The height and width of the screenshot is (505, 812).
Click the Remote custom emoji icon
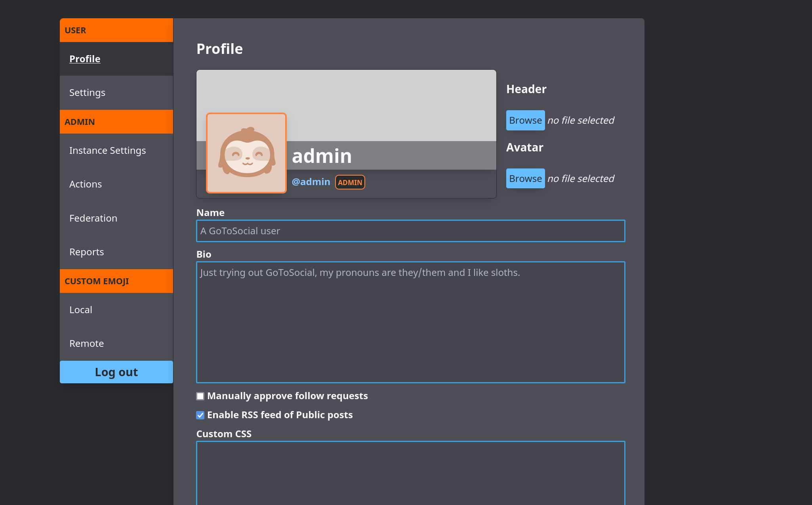tap(87, 343)
